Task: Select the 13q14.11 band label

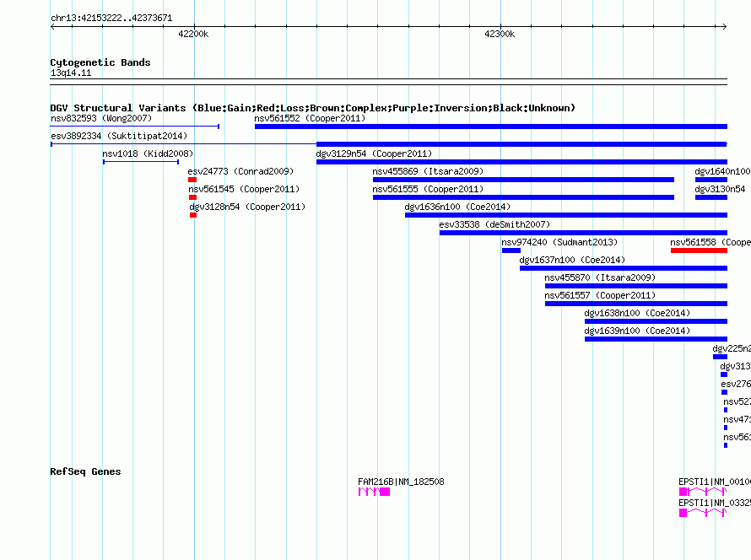Action: (x=71, y=73)
